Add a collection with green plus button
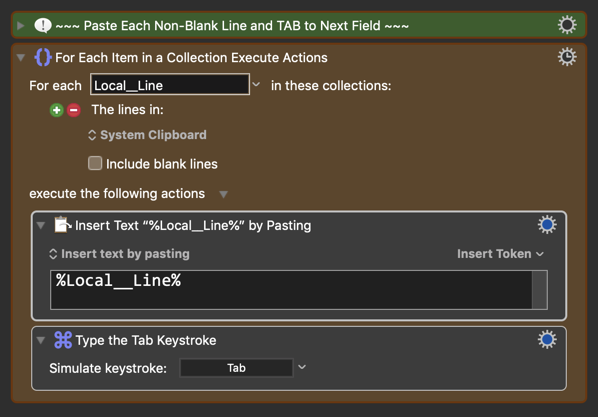The image size is (598, 417). (x=56, y=110)
